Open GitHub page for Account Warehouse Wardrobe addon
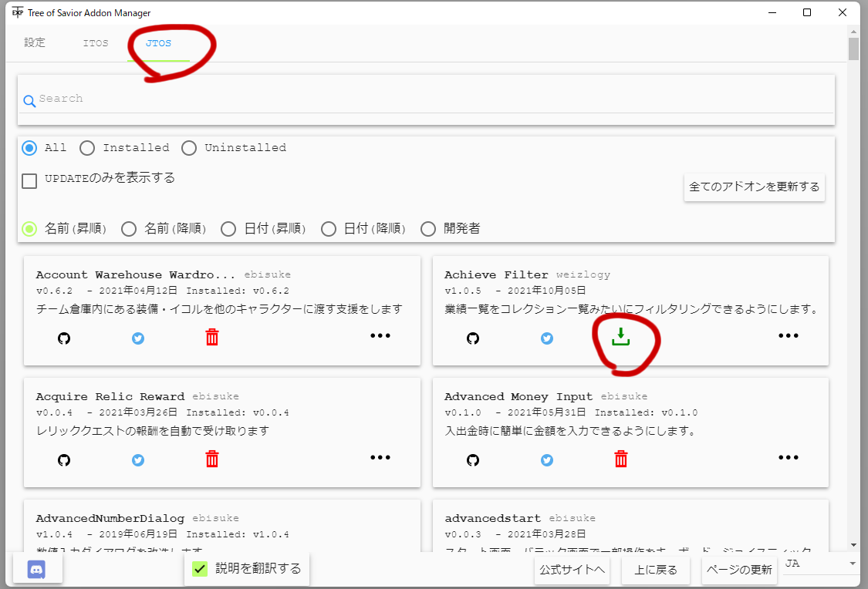The width and height of the screenshot is (868, 589). coord(64,338)
